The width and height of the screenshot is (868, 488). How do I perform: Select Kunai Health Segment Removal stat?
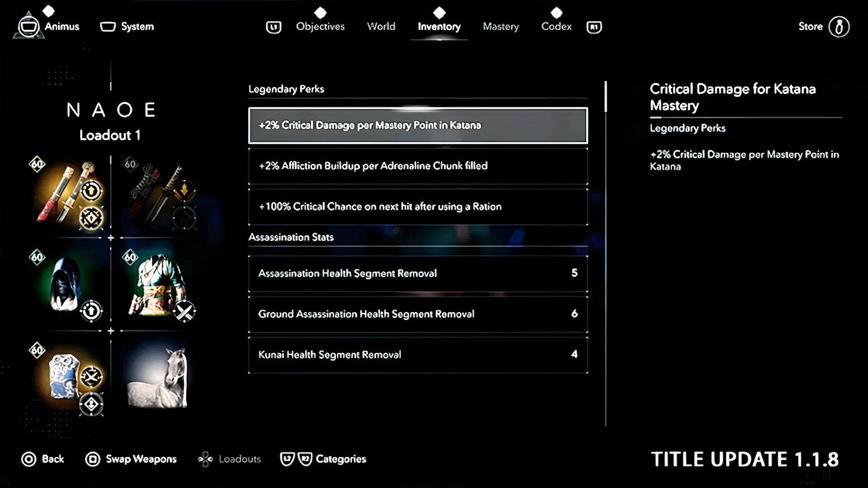pos(418,355)
